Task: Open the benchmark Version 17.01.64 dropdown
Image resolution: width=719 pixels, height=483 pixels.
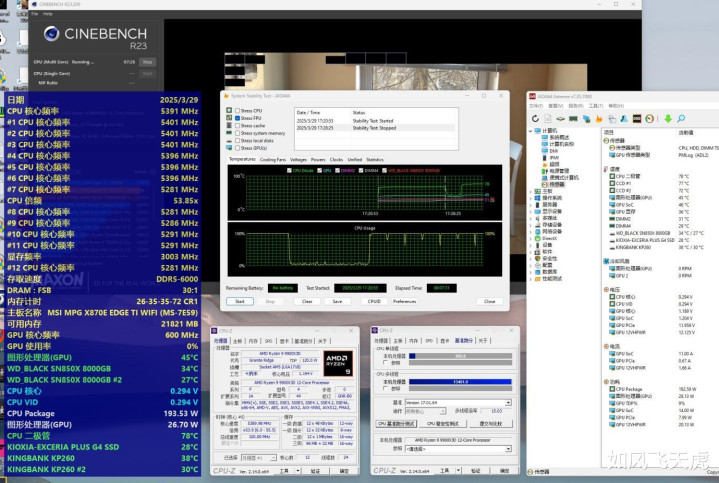Action: pos(508,402)
